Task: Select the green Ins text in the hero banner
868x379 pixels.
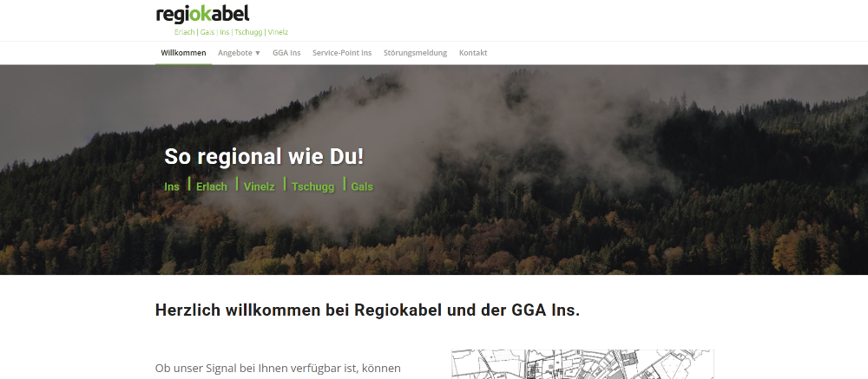Action: (172, 187)
